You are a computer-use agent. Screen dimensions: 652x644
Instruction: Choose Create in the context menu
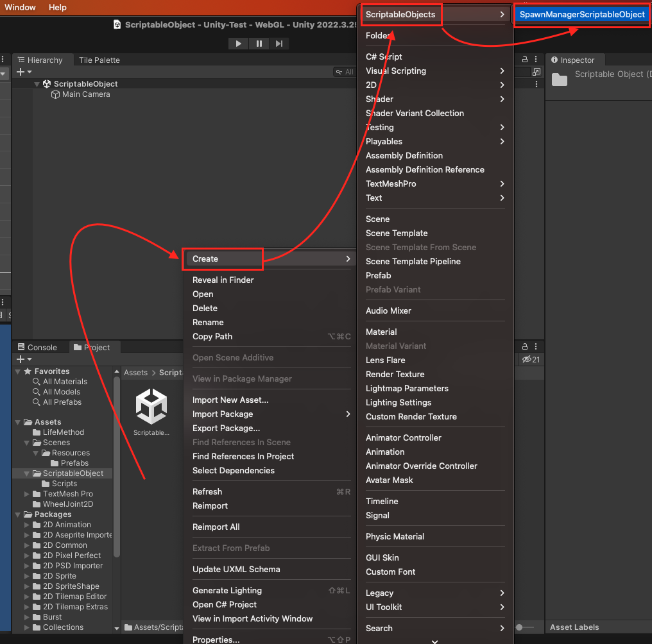(270, 258)
